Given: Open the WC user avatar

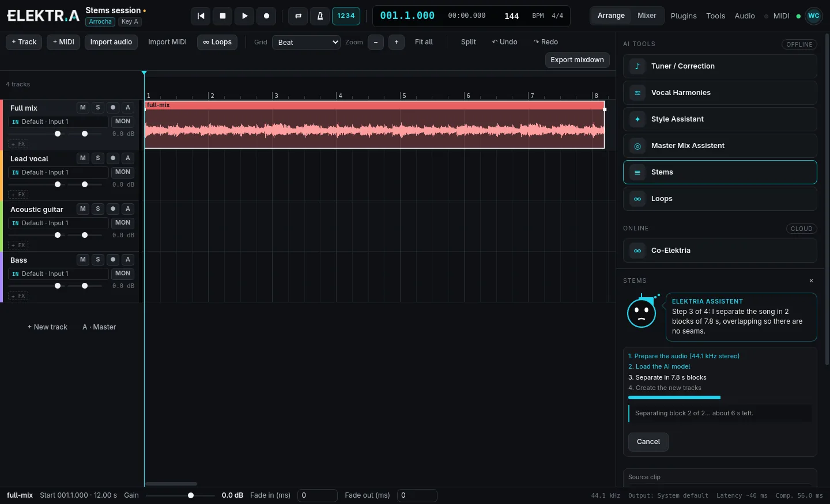Looking at the screenshot, I should [x=814, y=16].
